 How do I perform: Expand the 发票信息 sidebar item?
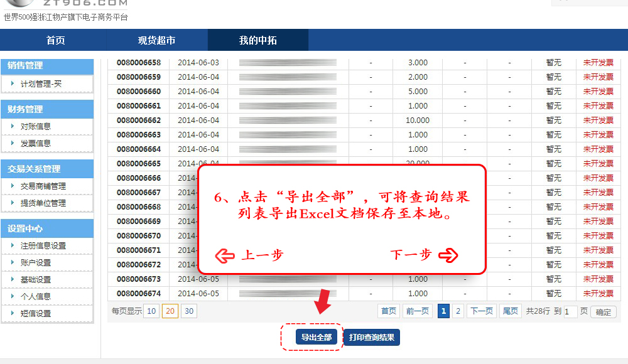36,143
